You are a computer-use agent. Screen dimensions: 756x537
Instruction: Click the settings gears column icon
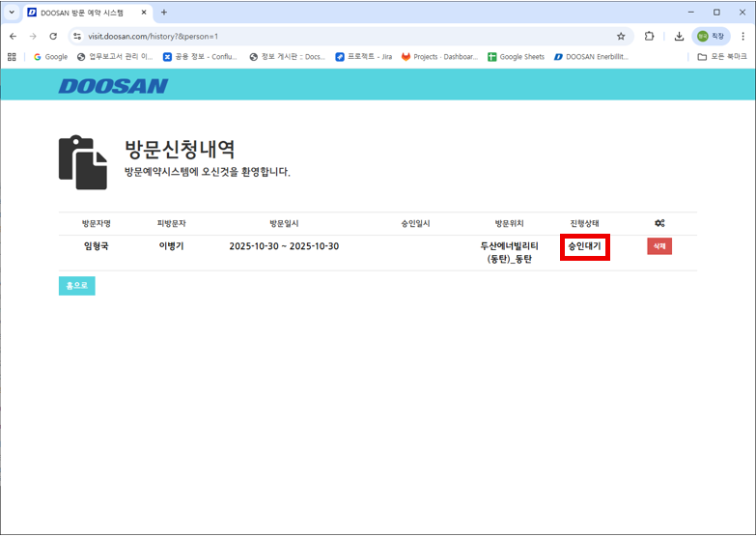pos(659,223)
